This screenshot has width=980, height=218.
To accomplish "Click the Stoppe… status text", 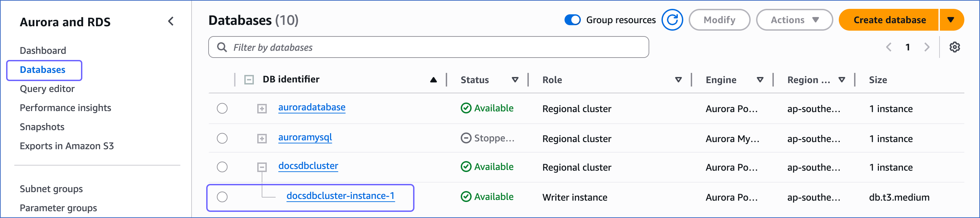I will tap(494, 138).
